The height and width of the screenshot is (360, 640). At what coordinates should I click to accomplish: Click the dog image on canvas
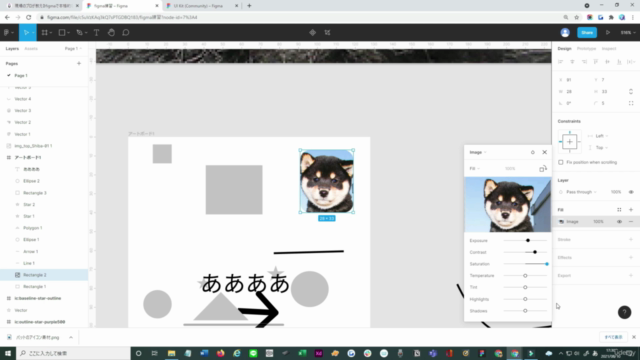tap(327, 181)
